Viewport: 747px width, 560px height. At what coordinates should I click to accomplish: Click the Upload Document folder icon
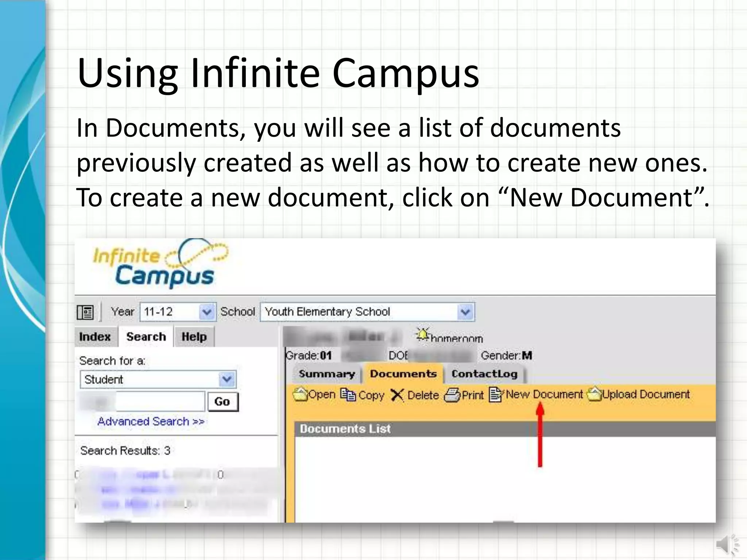(595, 394)
